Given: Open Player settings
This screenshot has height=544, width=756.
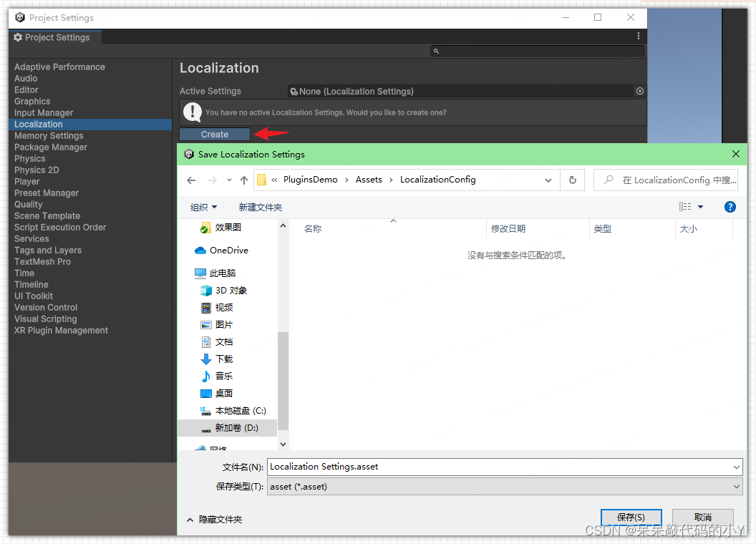Looking at the screenshot, I should point(26,182).
